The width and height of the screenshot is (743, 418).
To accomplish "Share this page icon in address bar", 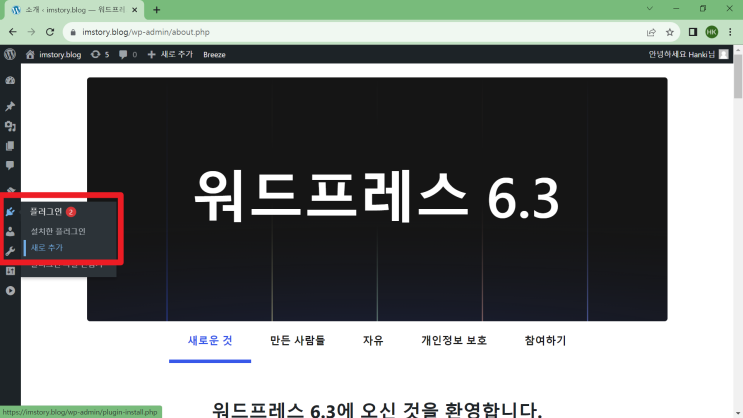I will click(651, 32).
